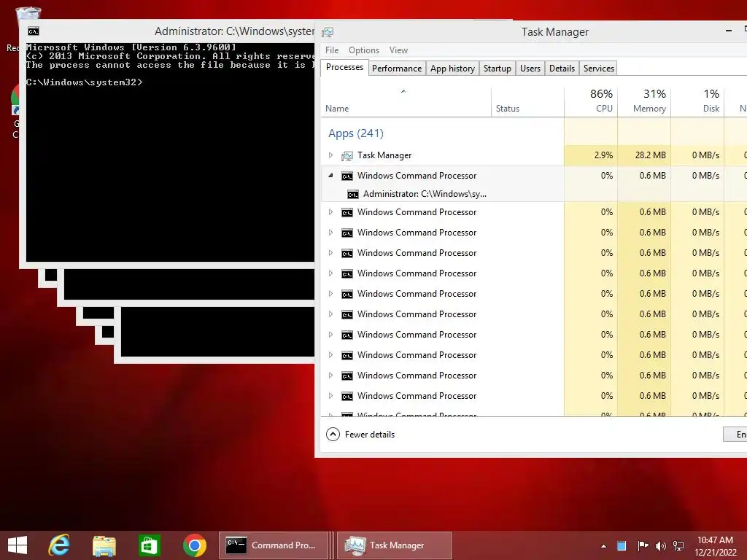Click Fewer details link
The width and height of the screenshot is (747, 560).
(370, 435)
